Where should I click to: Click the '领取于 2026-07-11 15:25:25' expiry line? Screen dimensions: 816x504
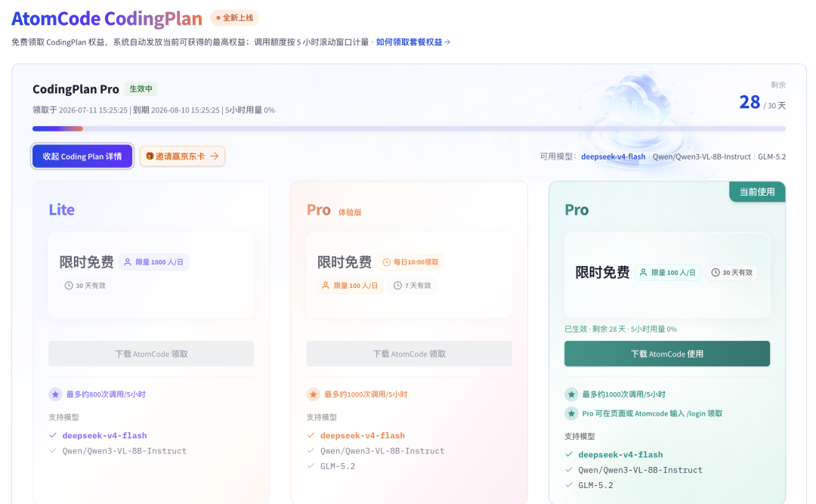coord(153,110)
